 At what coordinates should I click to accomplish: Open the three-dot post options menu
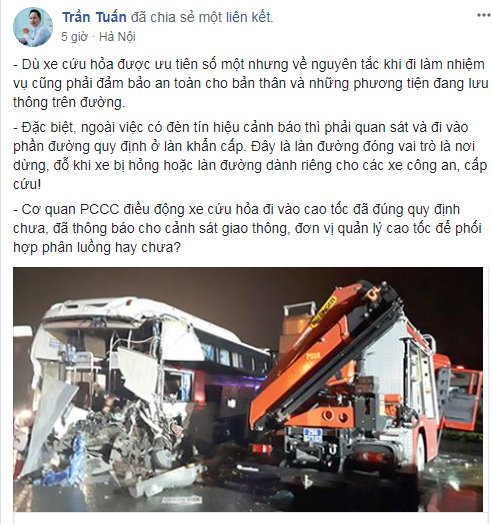point(483,15)
